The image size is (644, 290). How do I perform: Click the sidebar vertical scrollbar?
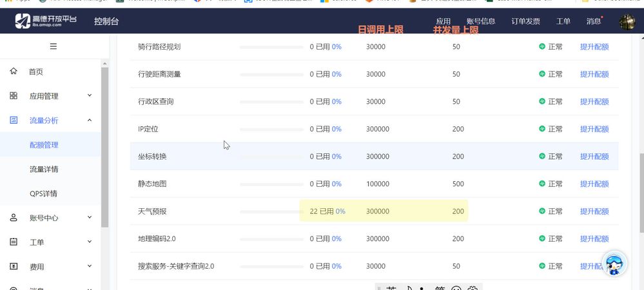tap(104, 148)
